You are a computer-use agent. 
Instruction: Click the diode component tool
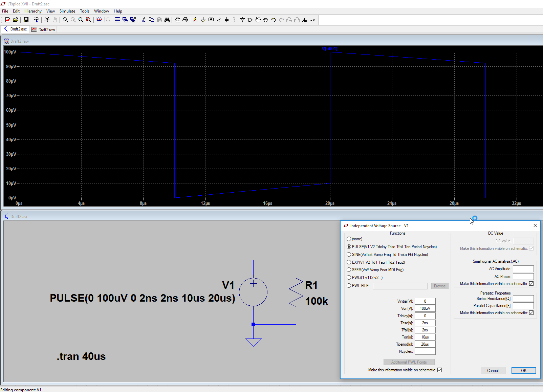click(242, 20)
